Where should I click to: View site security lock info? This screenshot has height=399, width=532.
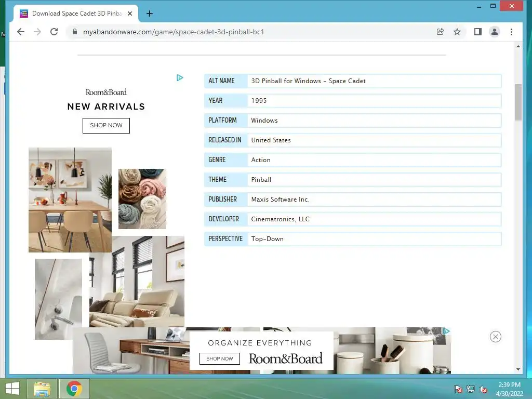[x=75, y=32]
